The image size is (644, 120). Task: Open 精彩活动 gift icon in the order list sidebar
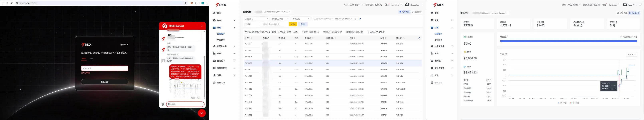click(x=214, y=83)
